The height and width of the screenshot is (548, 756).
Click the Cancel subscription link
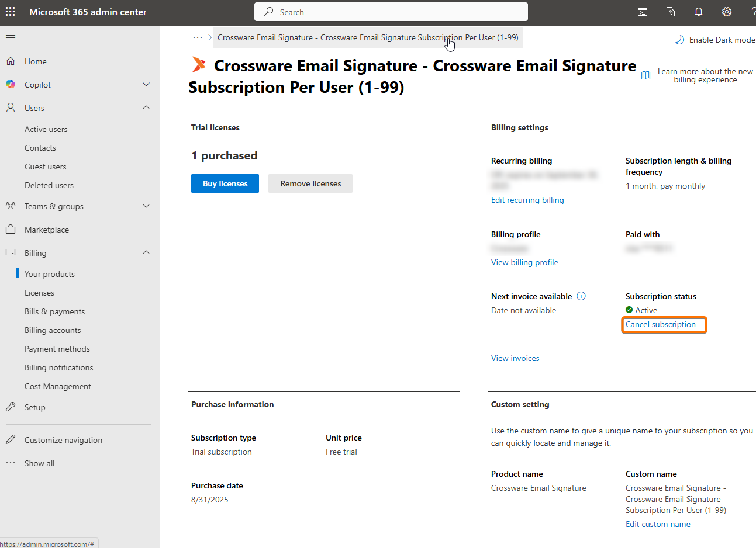click(661, 324)
